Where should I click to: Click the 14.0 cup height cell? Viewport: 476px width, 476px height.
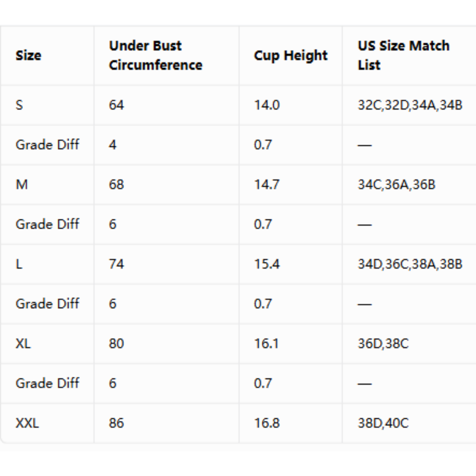click(x=267, y=105)
